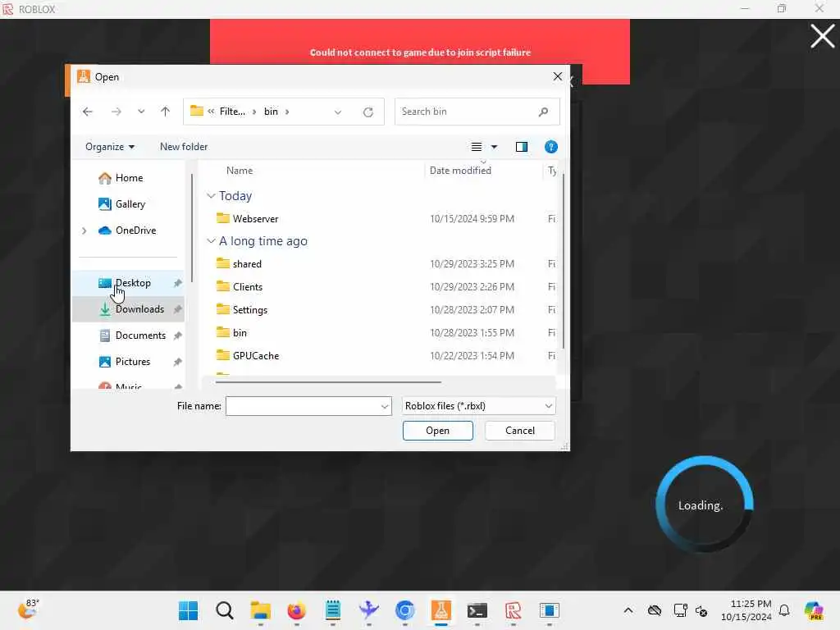
Task: Close the Roblox overlay with large X
Action: click(822, 36)
